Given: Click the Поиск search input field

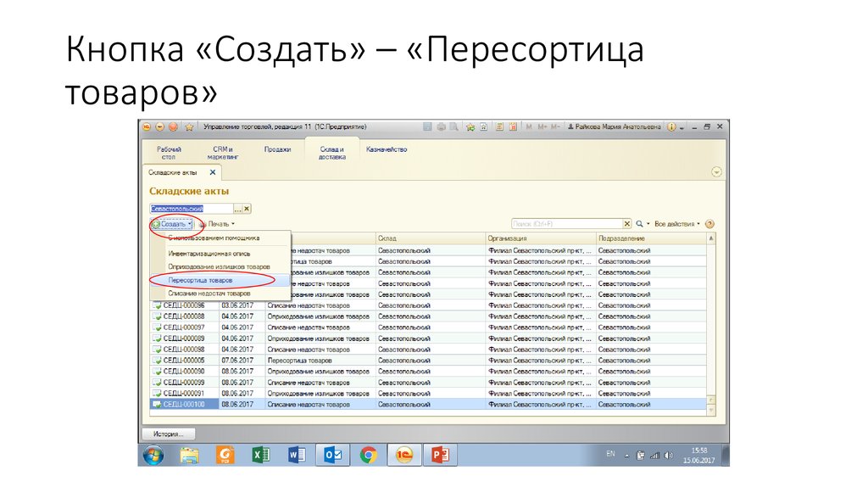Looking at the screenshot, I should coord(559,224).
